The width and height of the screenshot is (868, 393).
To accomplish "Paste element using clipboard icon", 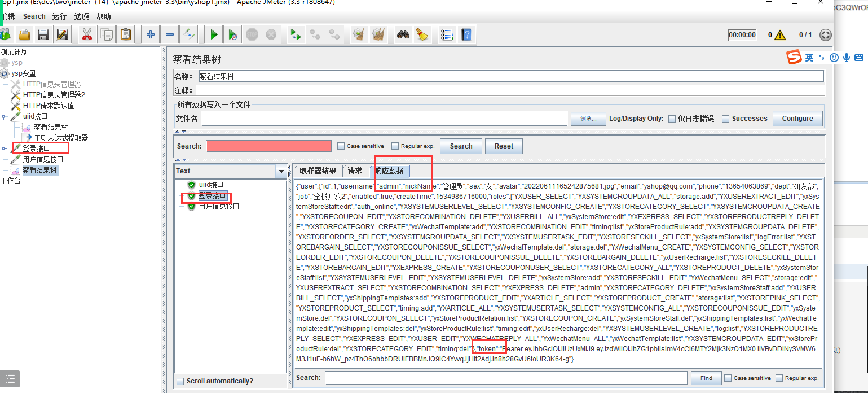I will [x=125, y=35].
